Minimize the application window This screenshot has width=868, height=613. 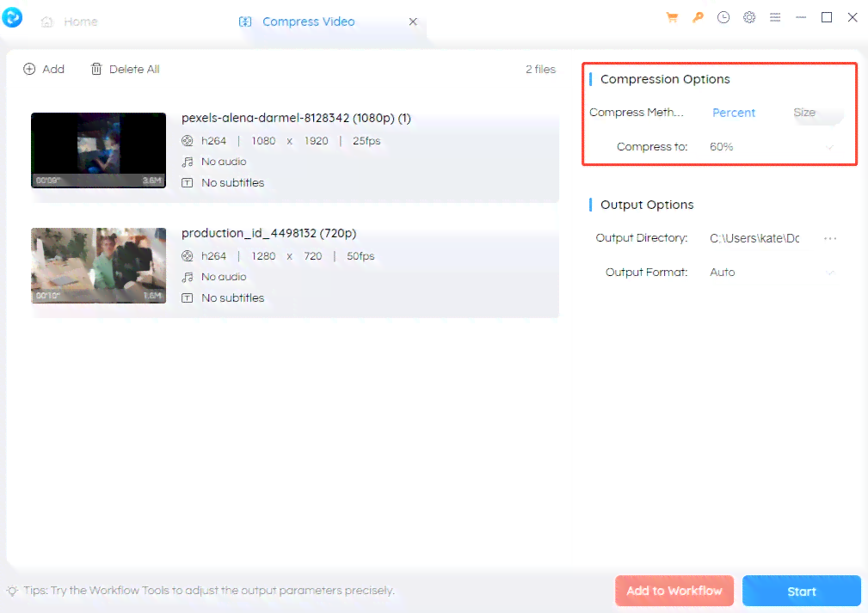point(801,18)
